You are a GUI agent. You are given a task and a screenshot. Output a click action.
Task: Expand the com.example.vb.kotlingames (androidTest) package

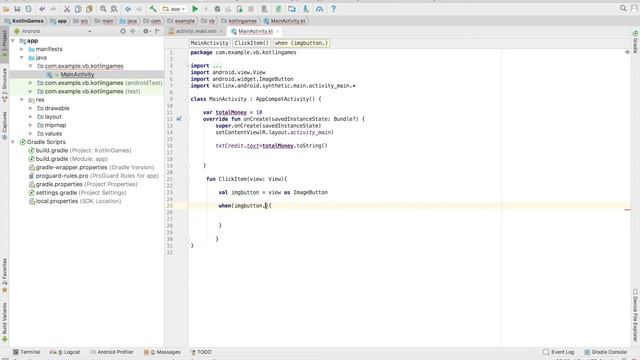pyautogui.click(x=31, y=83)
